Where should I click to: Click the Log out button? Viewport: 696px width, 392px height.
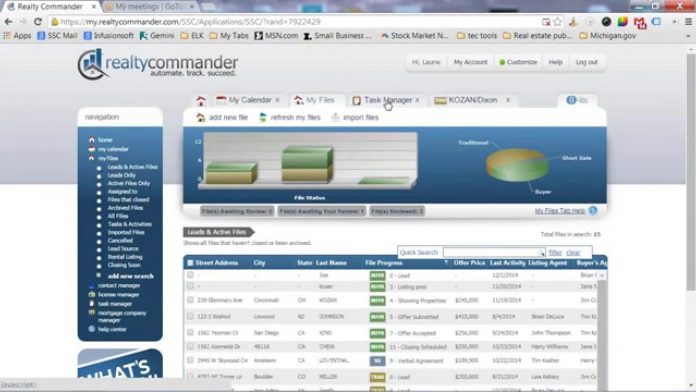click(x=586, y=62)
